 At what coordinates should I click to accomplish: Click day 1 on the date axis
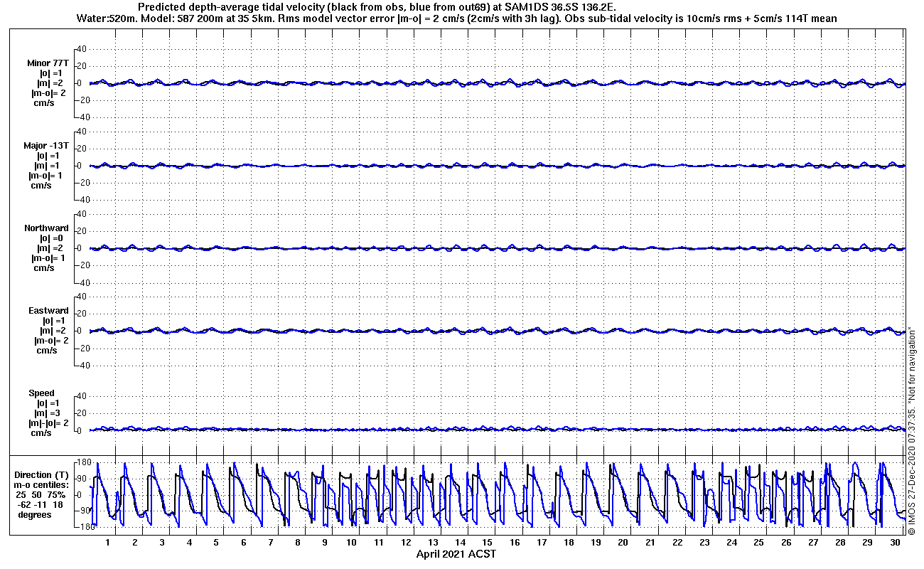coord(108,543)
